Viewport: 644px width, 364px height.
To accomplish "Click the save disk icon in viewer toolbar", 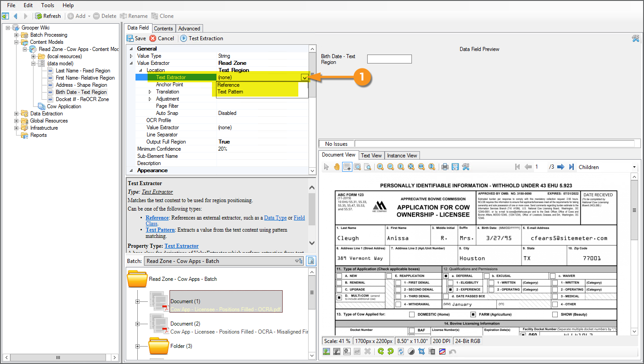I will tap(455, 167).
